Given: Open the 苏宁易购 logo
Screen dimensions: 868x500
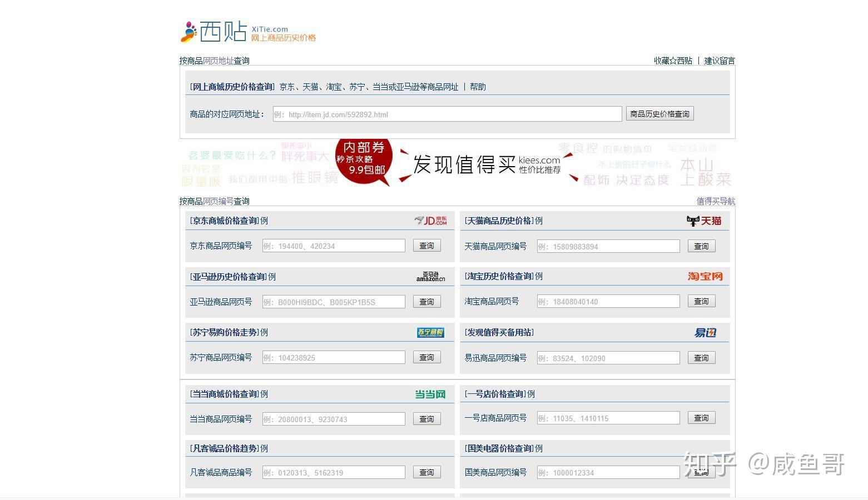Looking at the screenshot, I should [430, 332].
